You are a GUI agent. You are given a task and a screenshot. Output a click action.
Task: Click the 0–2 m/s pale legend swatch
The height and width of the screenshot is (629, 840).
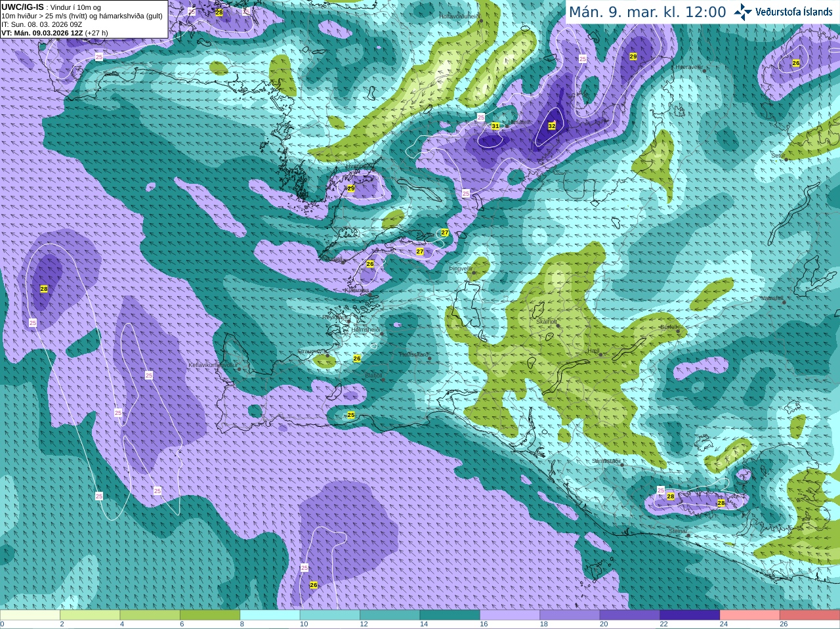pos(30,615)
